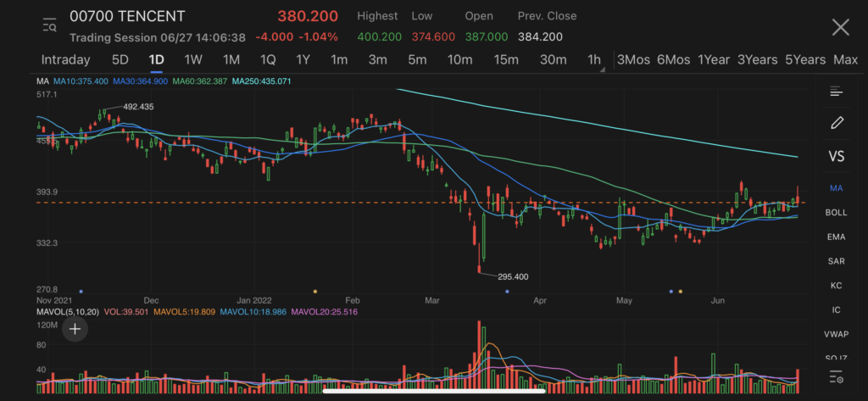Image resolution: width=868 pixels, height=401 pixels.
Task: Set range to 1Year
Action: (714, 59)
